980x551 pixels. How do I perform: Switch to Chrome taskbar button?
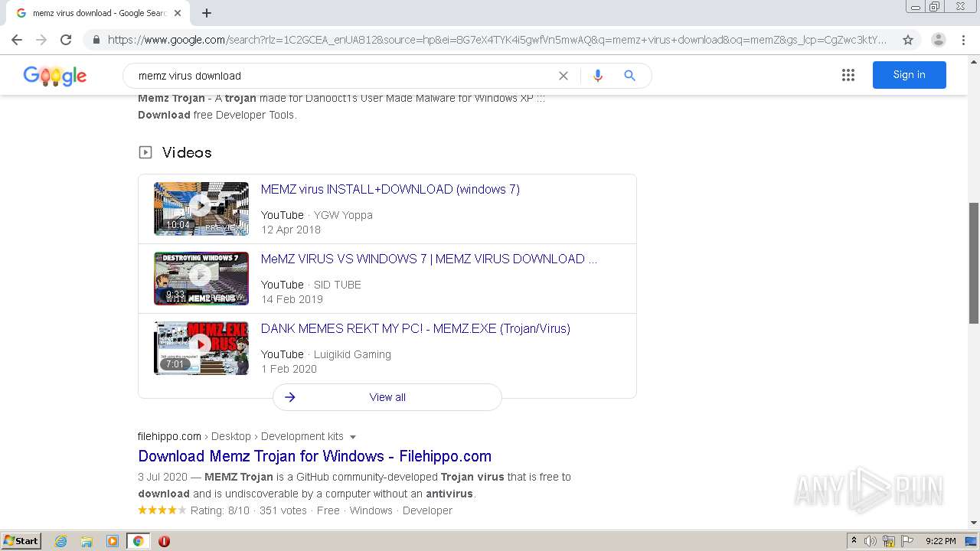pos(138,541)
